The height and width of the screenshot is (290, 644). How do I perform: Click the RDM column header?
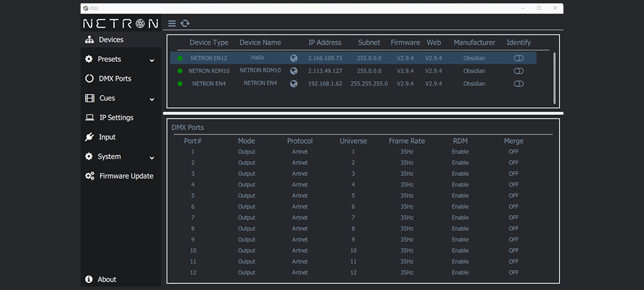460,141
